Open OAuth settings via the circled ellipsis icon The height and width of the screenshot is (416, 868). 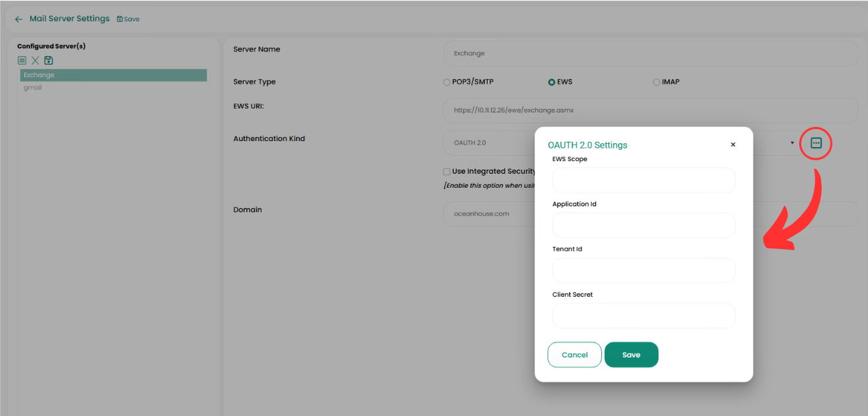click(815, 143)
